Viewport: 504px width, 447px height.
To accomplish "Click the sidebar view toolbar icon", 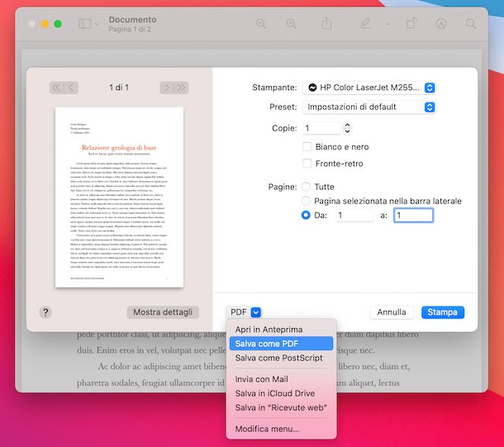I will (x=85, y=24).
